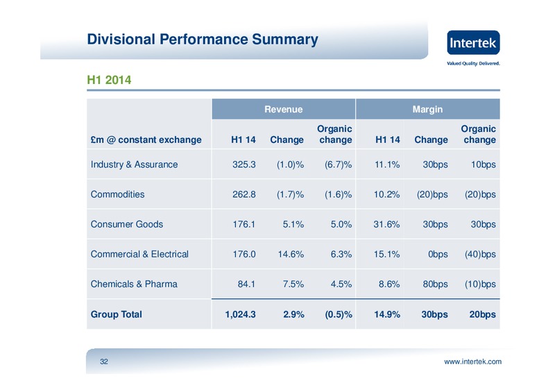Click revenue value 325.3
555x392 pixels.
[244, 164]
